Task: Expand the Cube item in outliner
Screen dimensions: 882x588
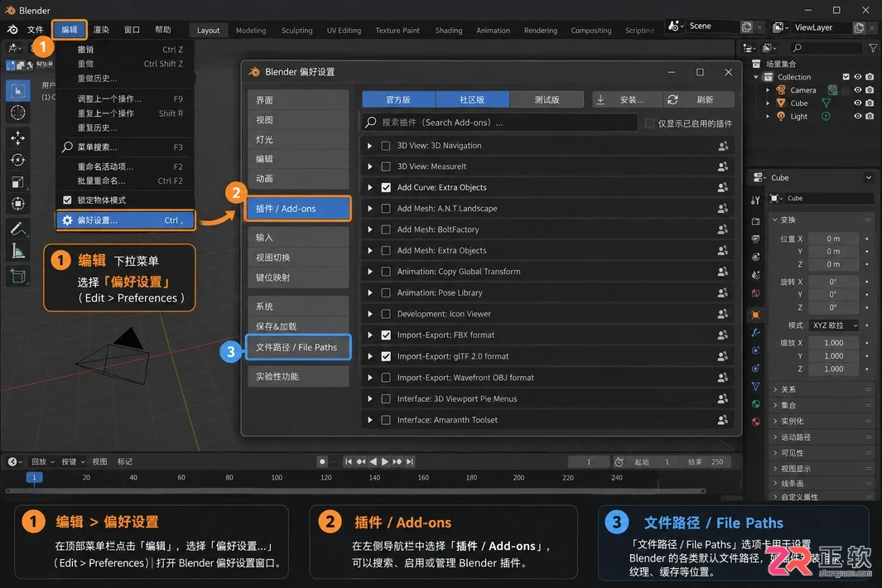Action: point(768,103)
